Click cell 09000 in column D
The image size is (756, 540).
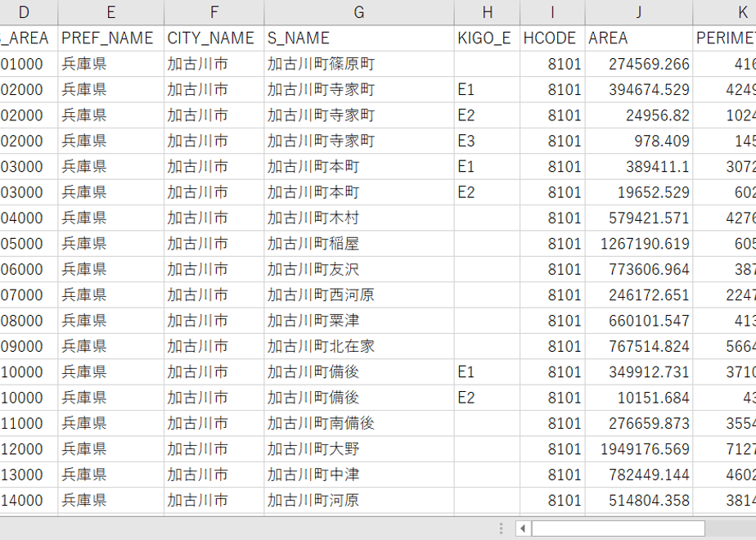29,346
